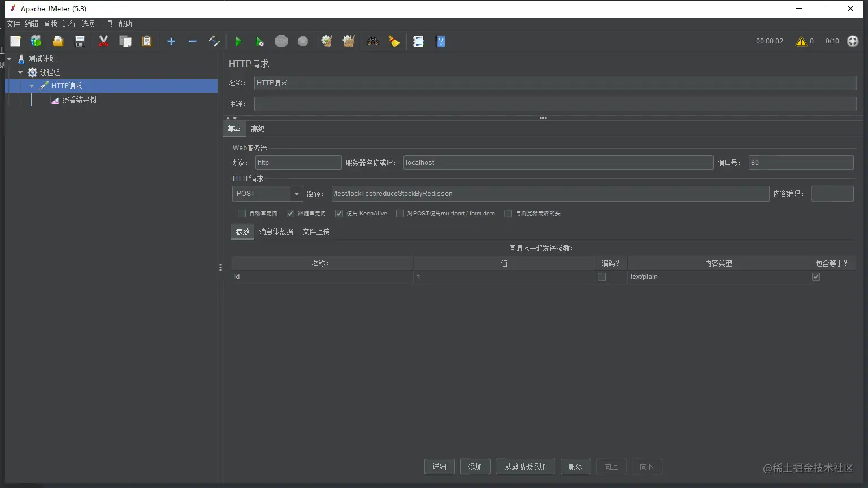Open the 选项 menu
The image size is (868, 488).
[88, 24]
